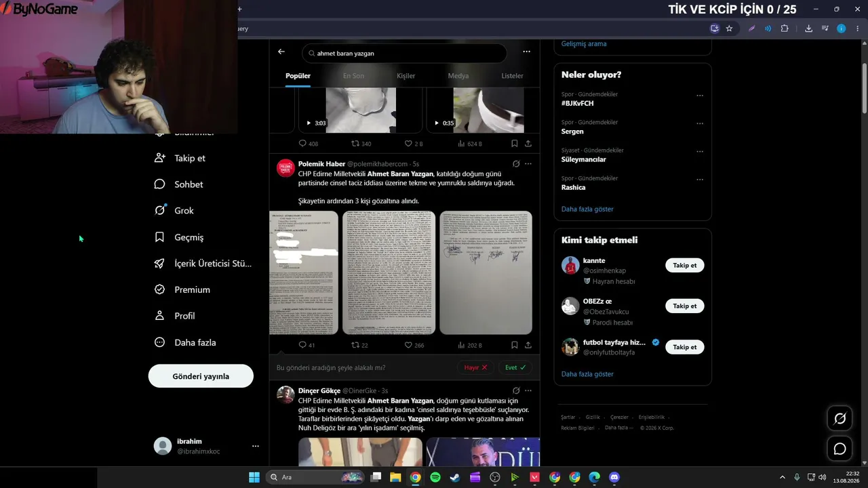This screenshot has height=488, width=868.
Task: Open Profil in the sidebar
Action: click(175, 316)
